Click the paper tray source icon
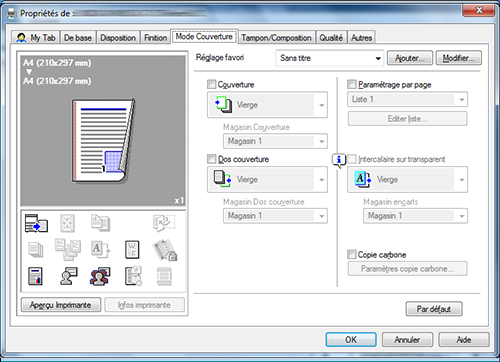The height and width of the screenshot is (362, 500). pyautogui.click(x=36, y=223)
